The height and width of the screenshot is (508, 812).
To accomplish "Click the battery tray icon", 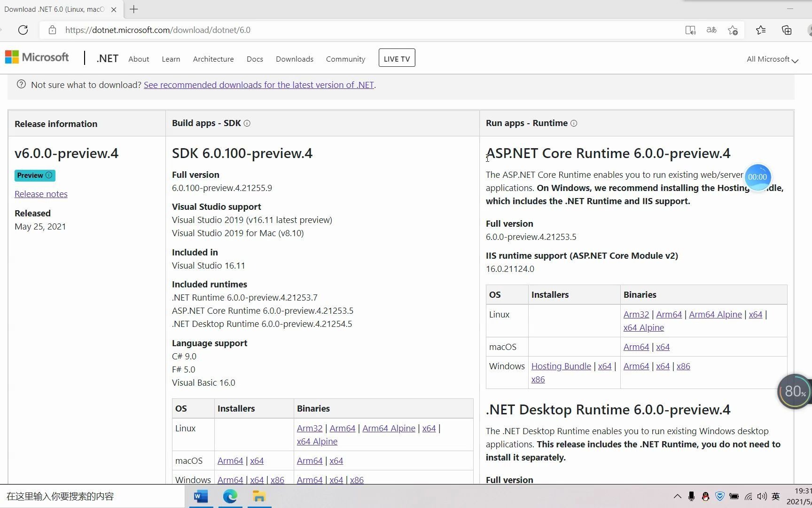I will pos(734,496).
